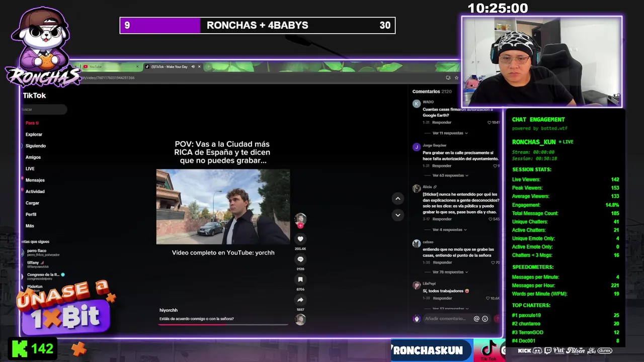This screenshot has width=644, height=362.
Task: Open WADO's profile avatar
Action: [x=416, y=104]
